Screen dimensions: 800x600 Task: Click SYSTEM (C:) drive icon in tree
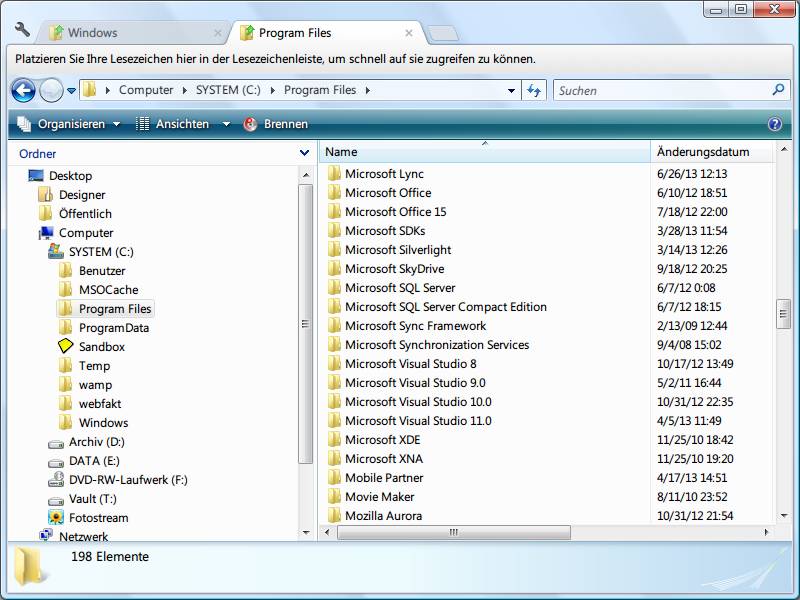[56, 252]
